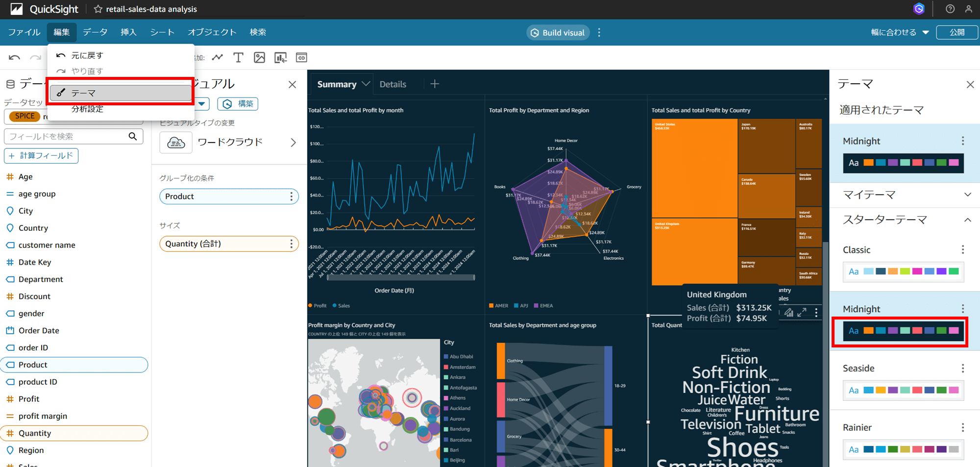Click the Amazon Q hexagon icon
This screenshot has height=467, width=980.
coord(919,9)
